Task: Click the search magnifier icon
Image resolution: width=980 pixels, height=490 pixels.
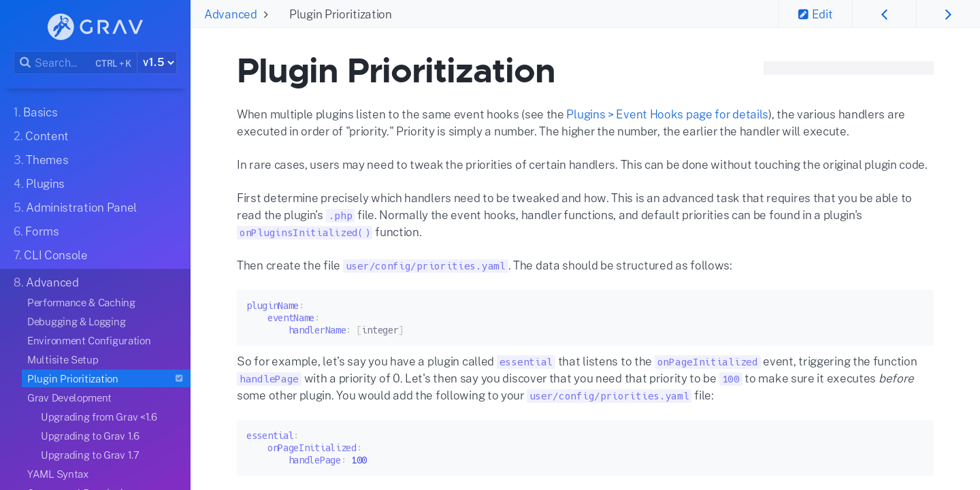Action: point(25,63)
